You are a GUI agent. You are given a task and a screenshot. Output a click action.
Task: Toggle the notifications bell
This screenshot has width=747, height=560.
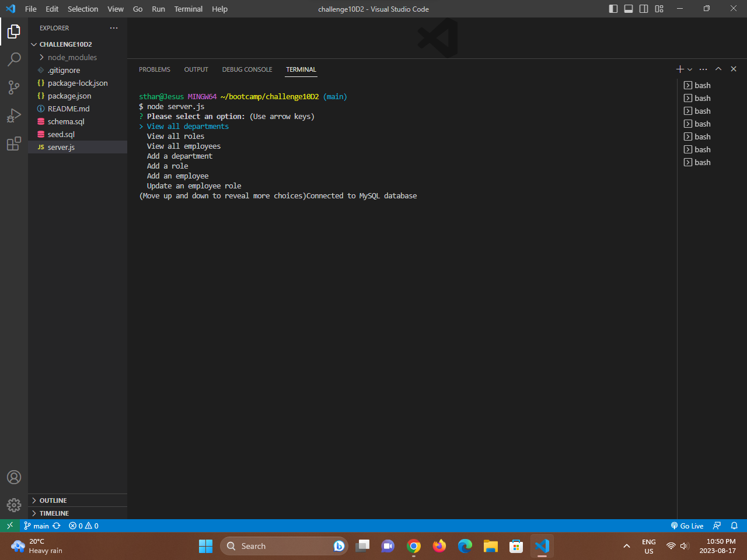coord(734,526)
